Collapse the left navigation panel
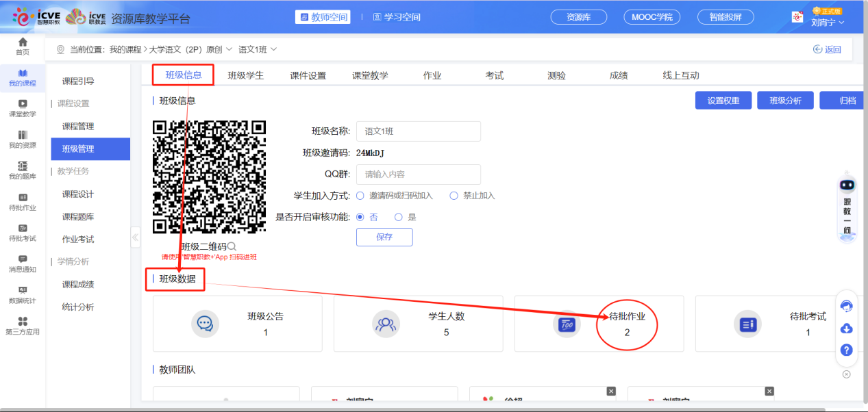Viewport: 868px width, 412px height. tap(135, 237)
